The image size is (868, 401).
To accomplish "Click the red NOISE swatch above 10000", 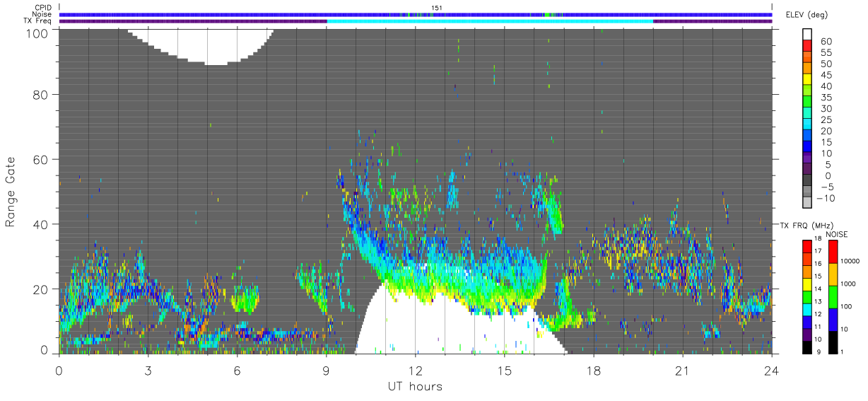I will [x=833, y=251].
